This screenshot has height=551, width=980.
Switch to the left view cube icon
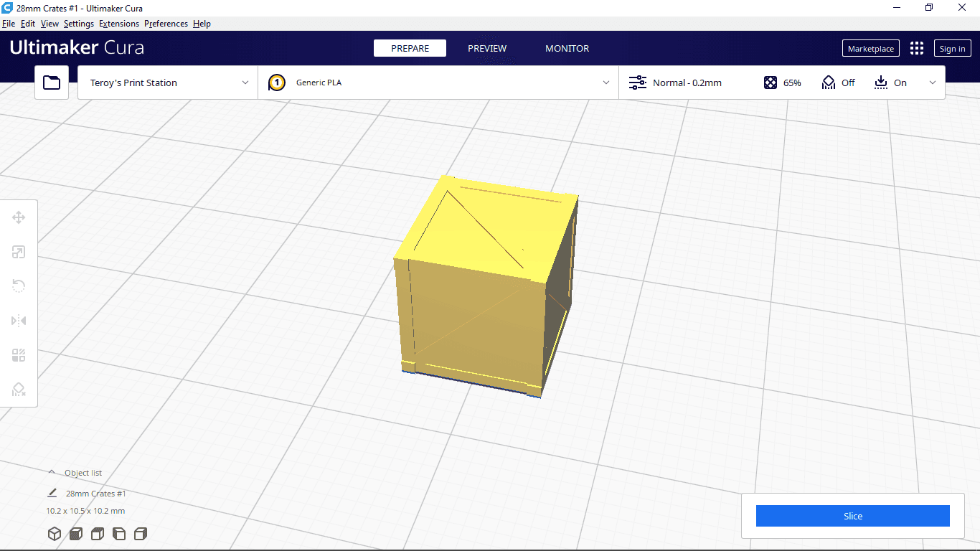[119, 534]
